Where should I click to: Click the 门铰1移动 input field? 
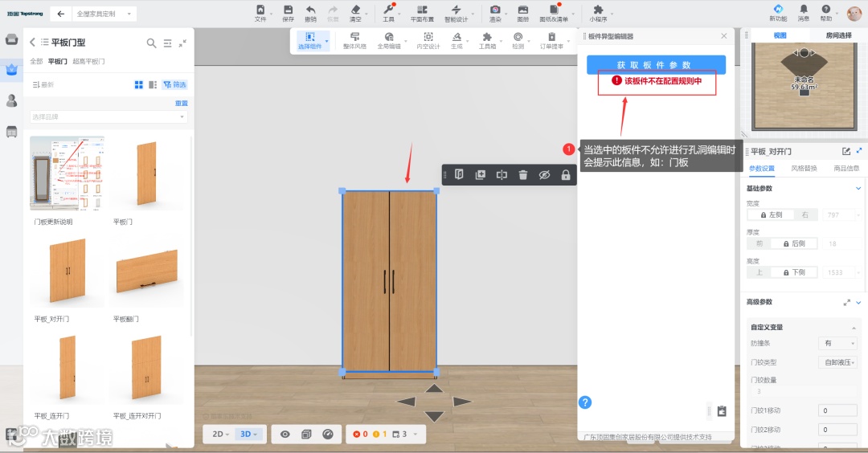click(837, 410)
